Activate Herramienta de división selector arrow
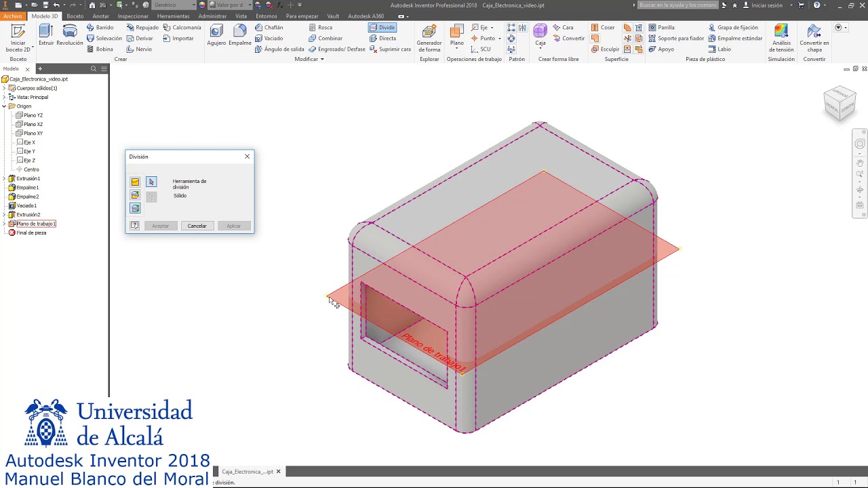Screen dimensions: 868x488 point(151,182)
